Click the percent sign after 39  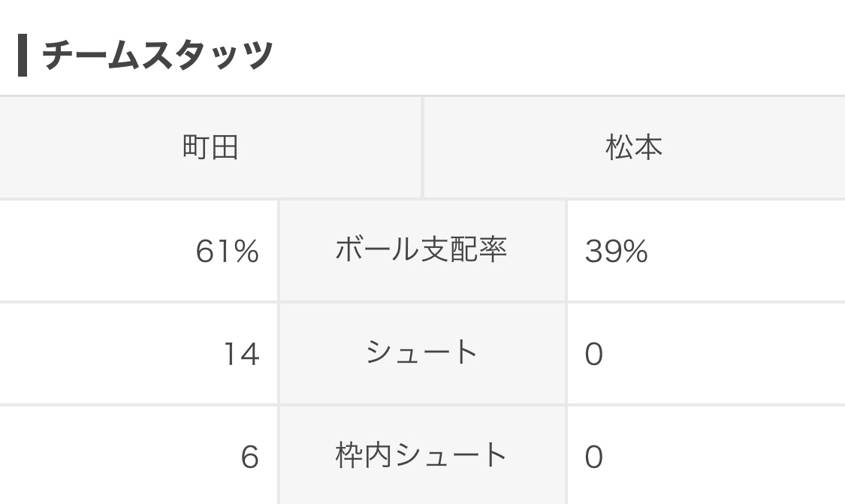tap(635, 252)
